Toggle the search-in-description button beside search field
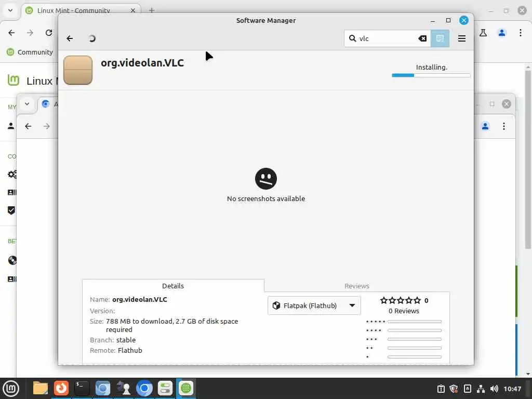Screen dimensions: 532x399 (440, 38)
